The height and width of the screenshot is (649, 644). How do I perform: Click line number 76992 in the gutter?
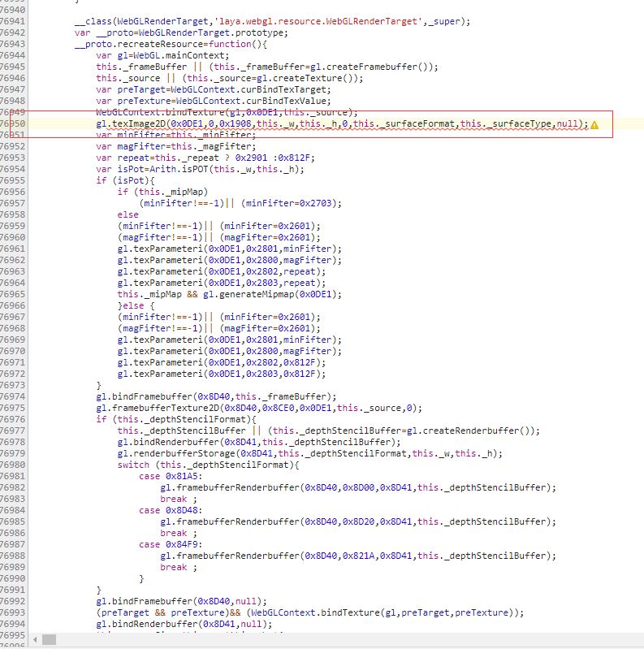click(x=13, y=601)
